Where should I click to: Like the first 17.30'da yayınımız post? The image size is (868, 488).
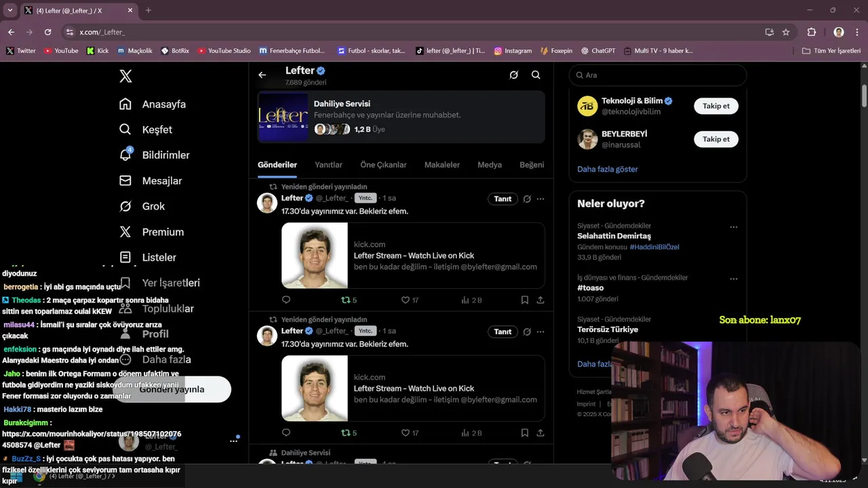[x=410, y=300]
